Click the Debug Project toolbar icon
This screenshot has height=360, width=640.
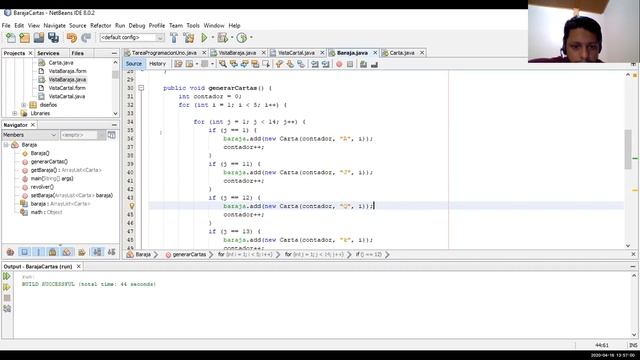coord(222,38)
